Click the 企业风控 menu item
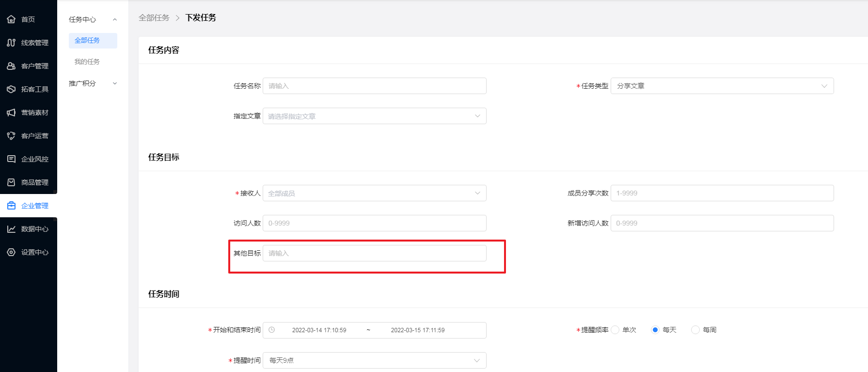 [x=29, y=159]
